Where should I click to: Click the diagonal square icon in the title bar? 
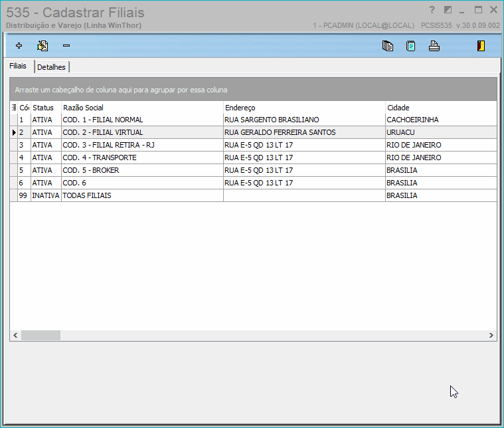coord(448,10)
